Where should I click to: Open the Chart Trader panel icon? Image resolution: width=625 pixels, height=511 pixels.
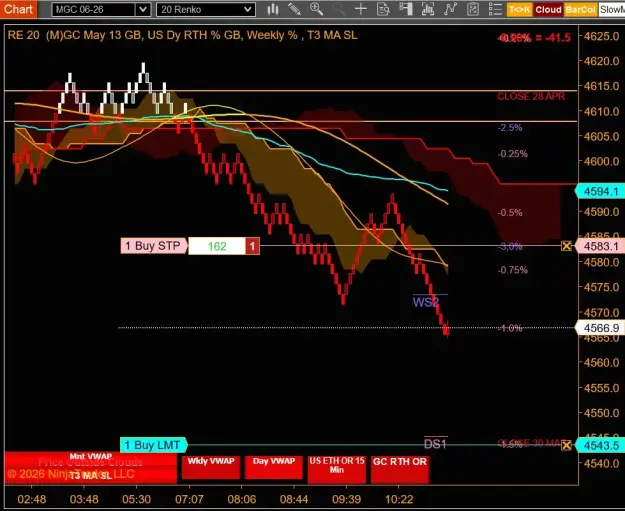pyautogui.click(x=405, y=9)
